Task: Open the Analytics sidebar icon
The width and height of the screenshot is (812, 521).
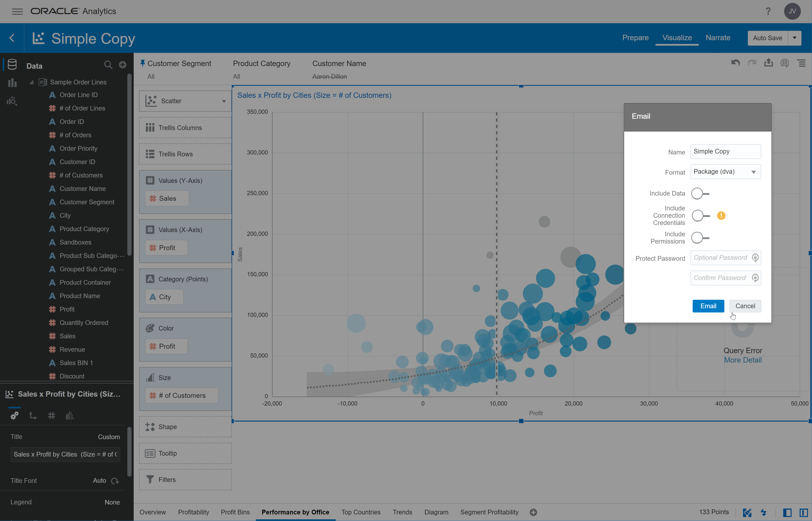Action: [12, 101]
